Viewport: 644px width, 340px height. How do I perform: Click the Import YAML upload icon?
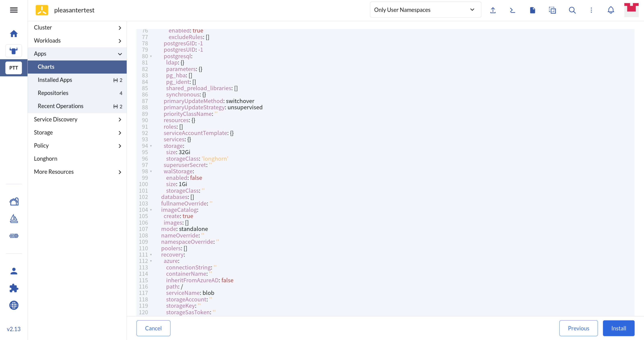click(493, 10)
